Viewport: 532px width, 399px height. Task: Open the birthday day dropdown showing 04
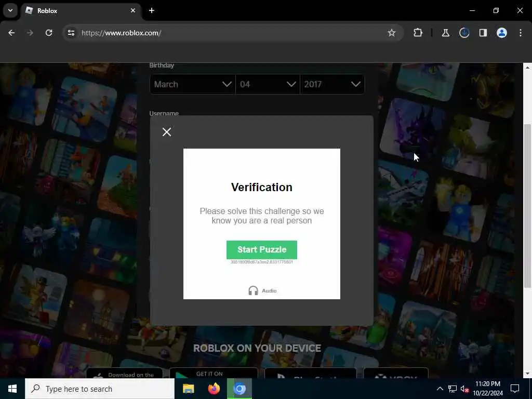(x=268, y=84)
